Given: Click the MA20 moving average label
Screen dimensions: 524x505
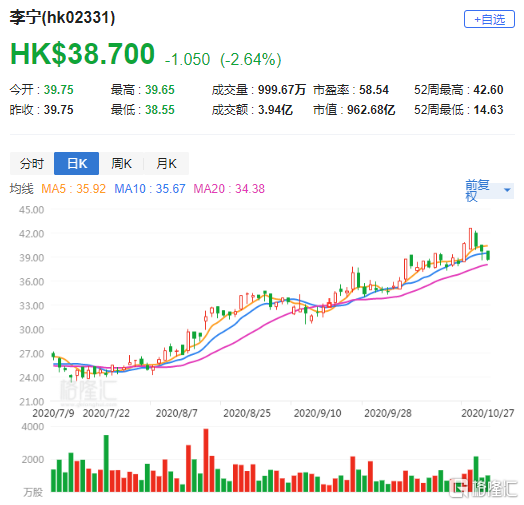Looking at the screenshot, I should (x=229, y=189).
